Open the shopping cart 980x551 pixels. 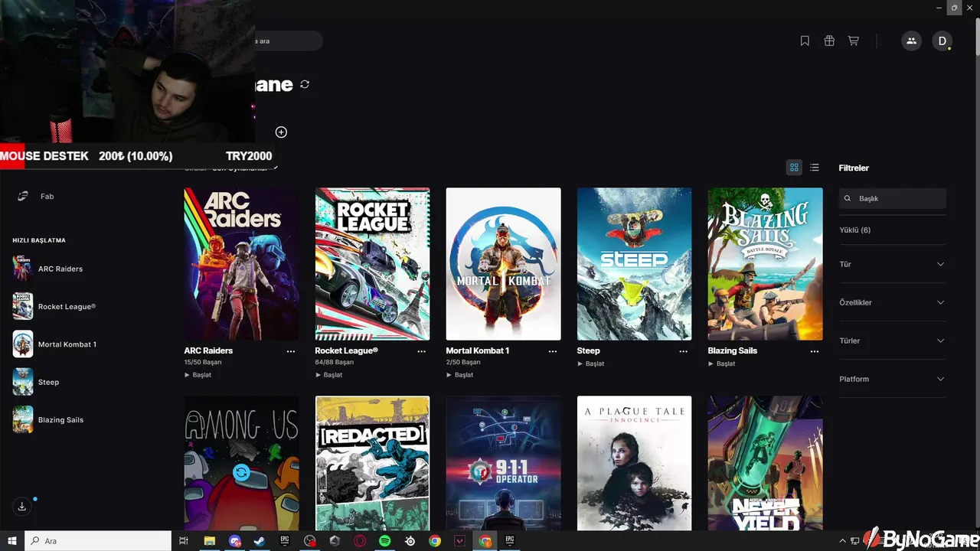click(853, 41)
